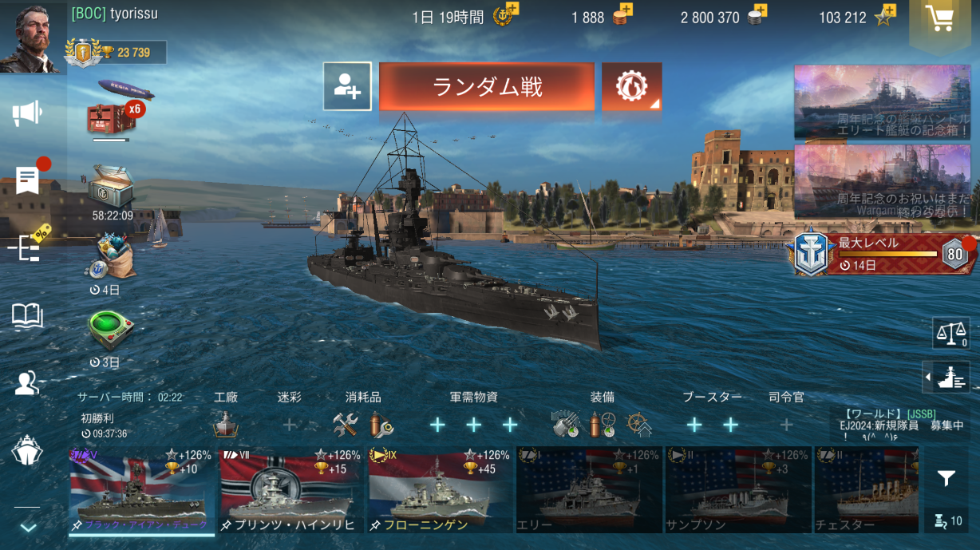This screenshot has width=980, height=550.
Task: Click the add friend to division button
Action: 347,86
